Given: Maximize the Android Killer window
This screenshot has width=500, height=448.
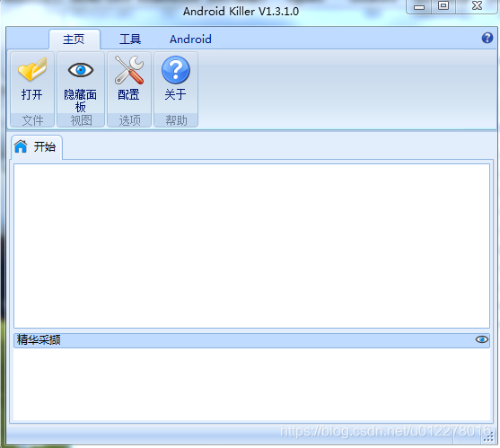Looking at the screenshot, I should 443,6.
